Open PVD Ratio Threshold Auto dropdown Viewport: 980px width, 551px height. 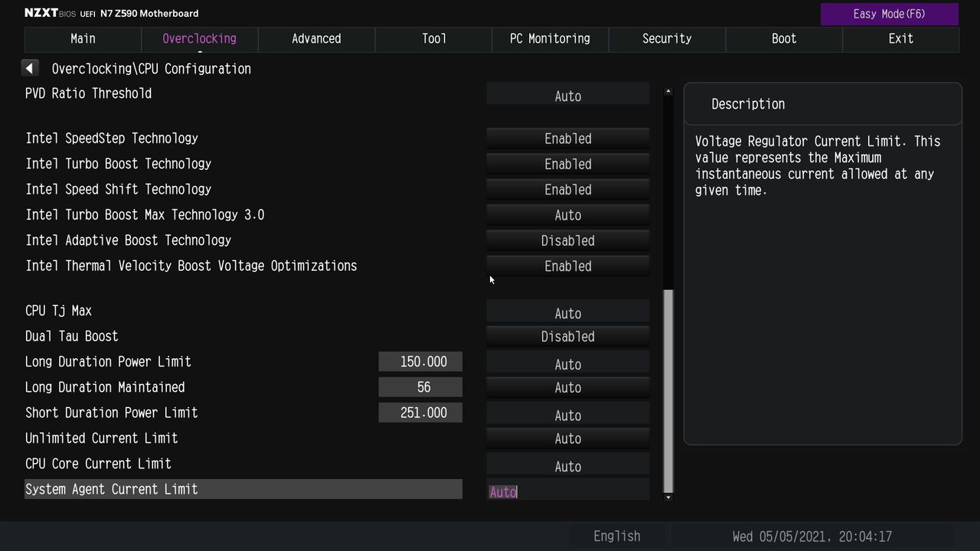[x=568, y=94]
